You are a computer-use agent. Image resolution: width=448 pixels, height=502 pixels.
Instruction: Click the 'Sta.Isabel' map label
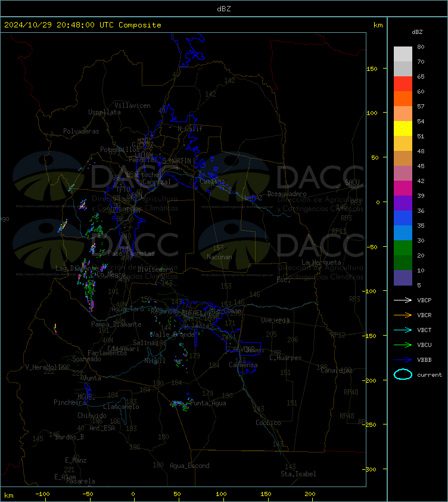tap(298, 474)
